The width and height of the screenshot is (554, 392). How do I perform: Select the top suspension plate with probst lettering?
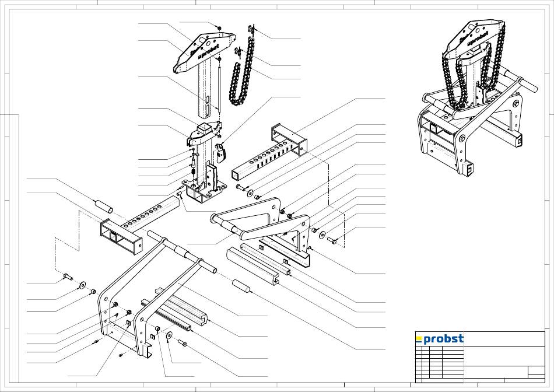point(204,52)
